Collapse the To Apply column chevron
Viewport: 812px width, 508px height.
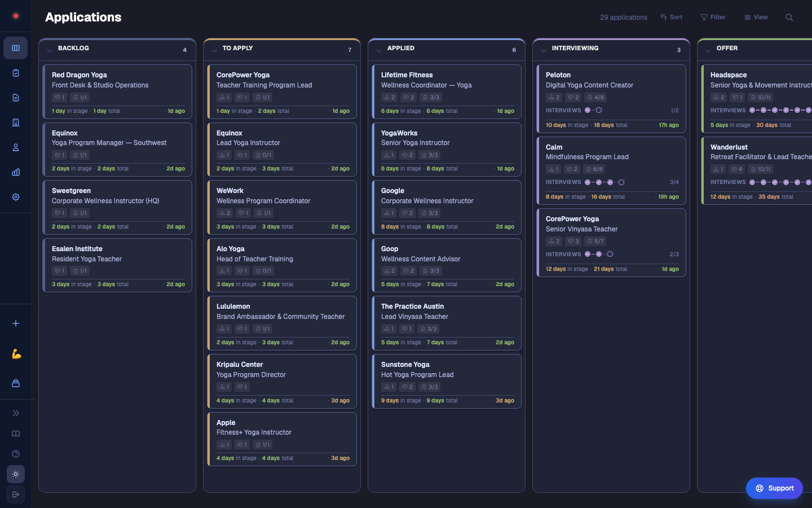tap(214, 50)
